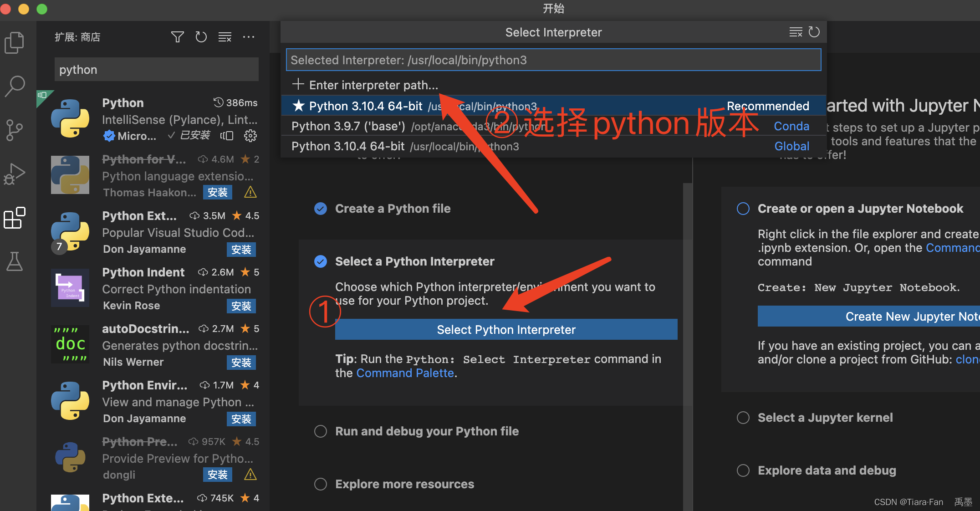The image size is (980, 511).
Task: Open the Source Control view
Action: point(14,130)
